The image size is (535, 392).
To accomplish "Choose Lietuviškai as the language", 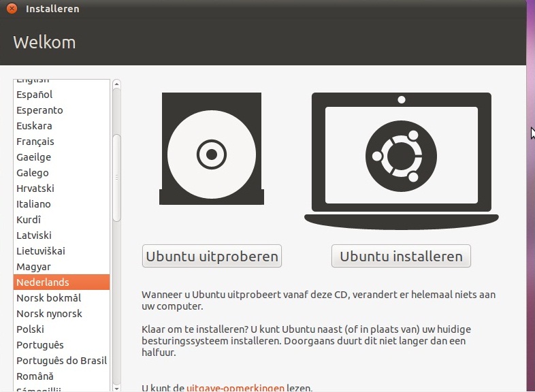I will point(61,251).
